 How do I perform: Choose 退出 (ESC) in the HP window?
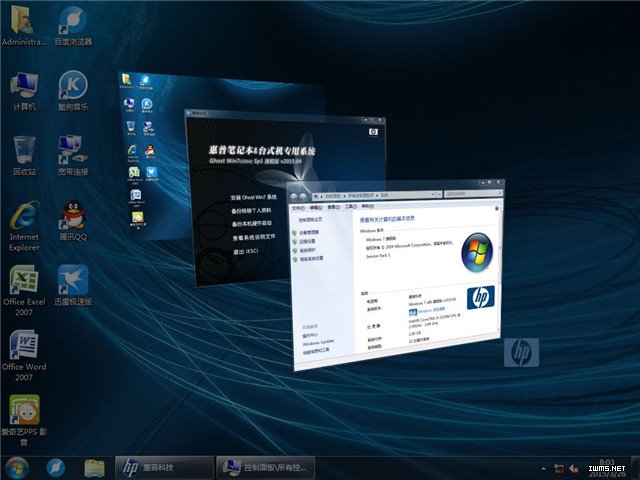pos(246,251)
